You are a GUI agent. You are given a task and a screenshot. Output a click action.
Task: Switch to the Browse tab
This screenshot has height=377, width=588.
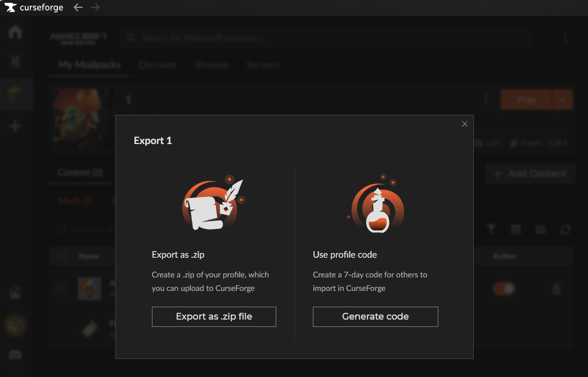click(x=212, y=65)
